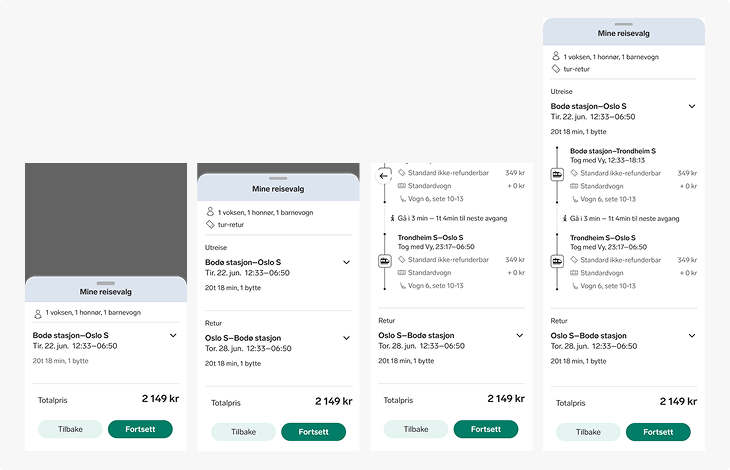Image resolution: width=730 pixels, height=470 pixels.
Task: Click the 2 149 kr total in the tallest panel
Action: 678,401
